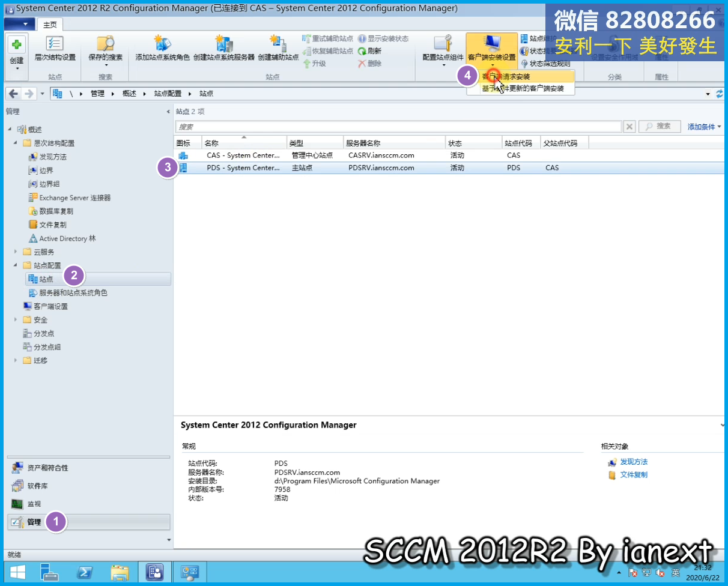Click 概述 in the breadcrumb path
This screenshot has width=728, height=586.
[129, 94]
